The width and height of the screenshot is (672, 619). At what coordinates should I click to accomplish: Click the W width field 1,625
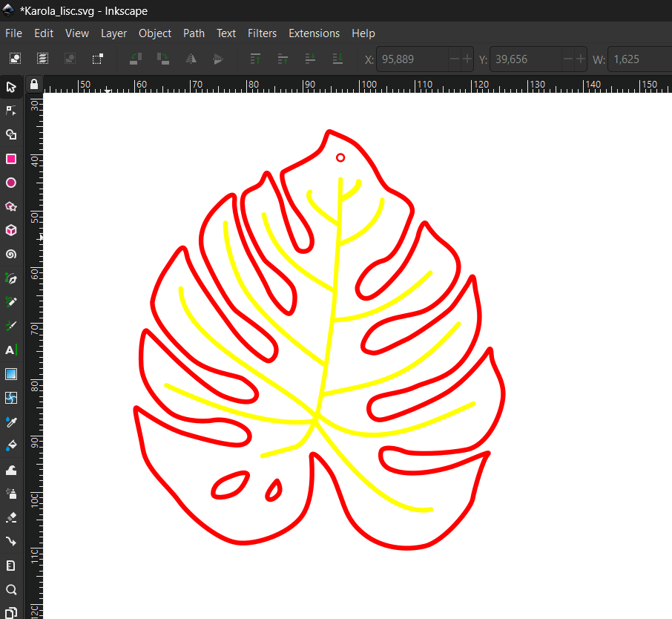[640, 59]
